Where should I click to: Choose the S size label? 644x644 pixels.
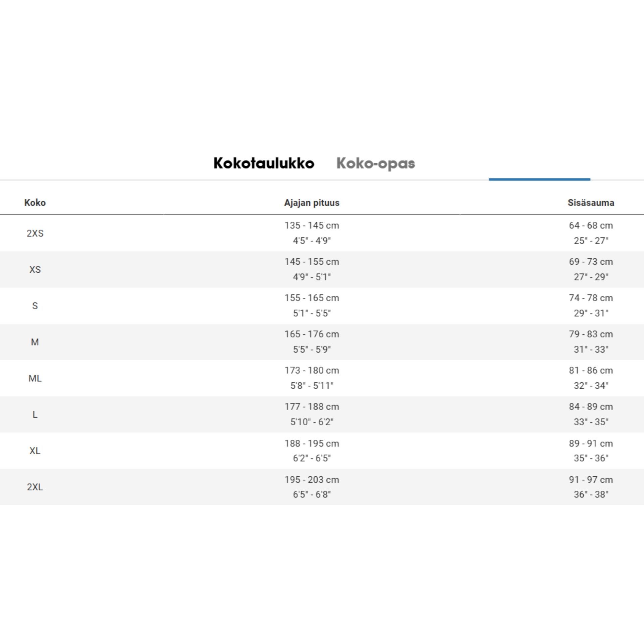click(x=35, y=306)
